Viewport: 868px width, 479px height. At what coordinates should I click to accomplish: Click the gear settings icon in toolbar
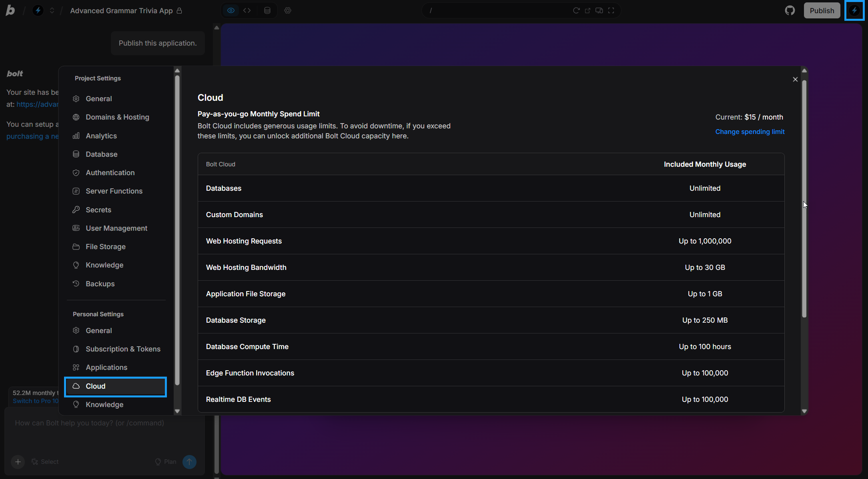click(288, 10)
